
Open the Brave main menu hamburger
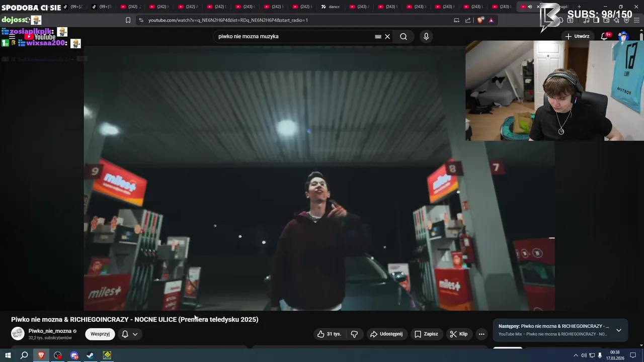click(637, 20)
